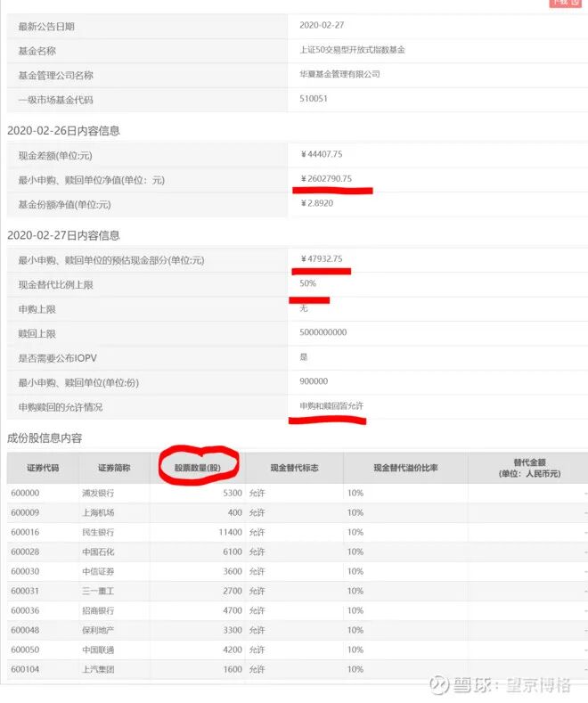
Task: Click stock name 上汽集团
Action: click(98, 669)
